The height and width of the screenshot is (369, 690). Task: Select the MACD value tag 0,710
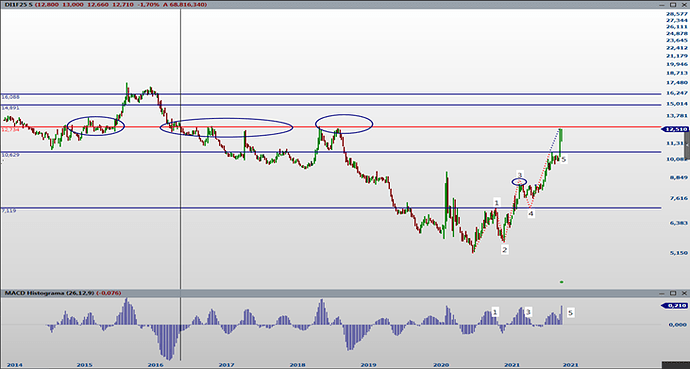[675, 306]
